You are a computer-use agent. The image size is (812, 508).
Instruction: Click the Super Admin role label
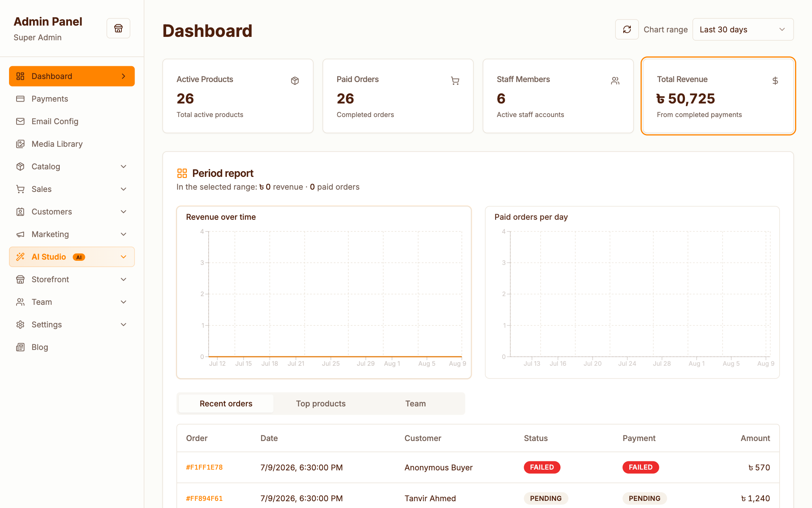(x=38, y=37)
